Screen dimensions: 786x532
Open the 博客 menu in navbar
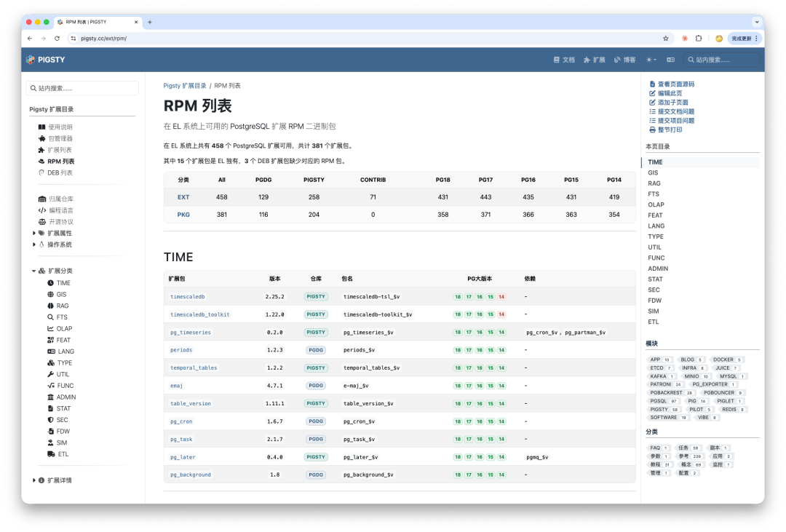[x=625, y=60]
